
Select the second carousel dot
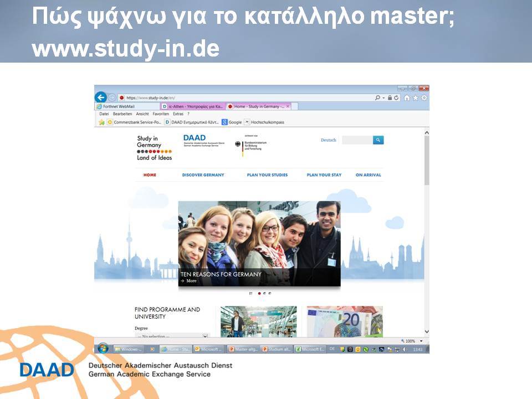point(265,293)
